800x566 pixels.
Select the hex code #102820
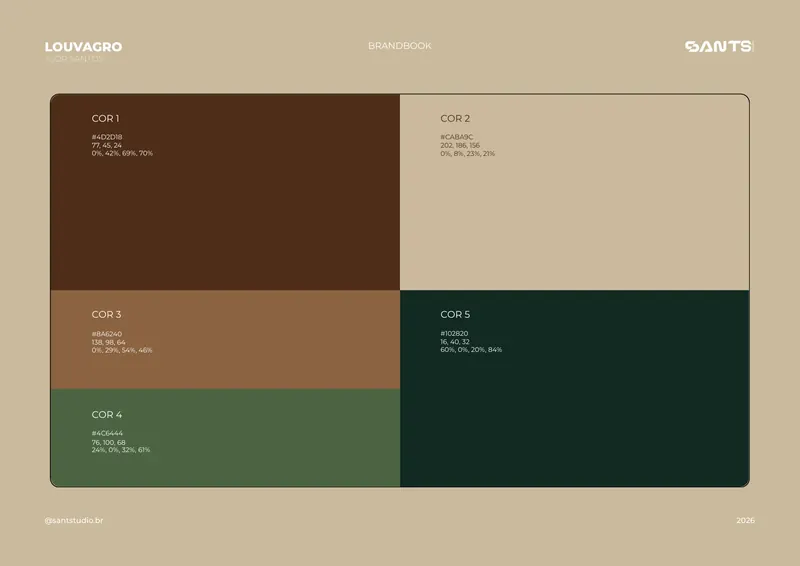point(454,333)
